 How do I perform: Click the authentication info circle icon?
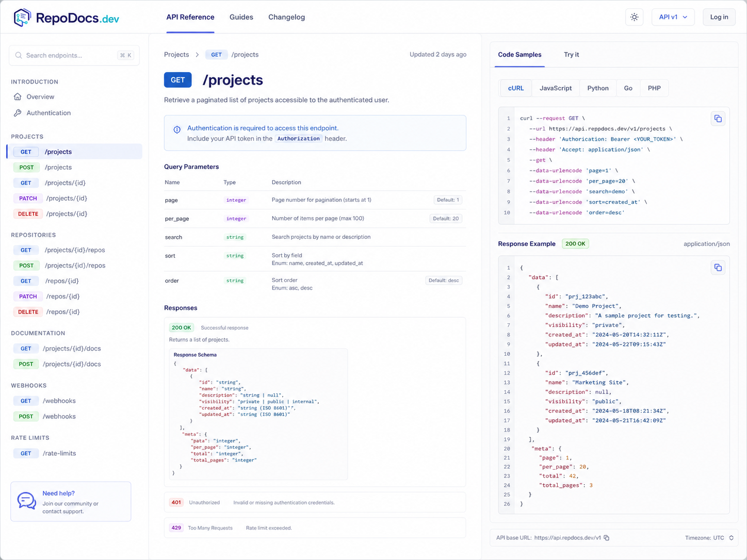pos(177,129)
